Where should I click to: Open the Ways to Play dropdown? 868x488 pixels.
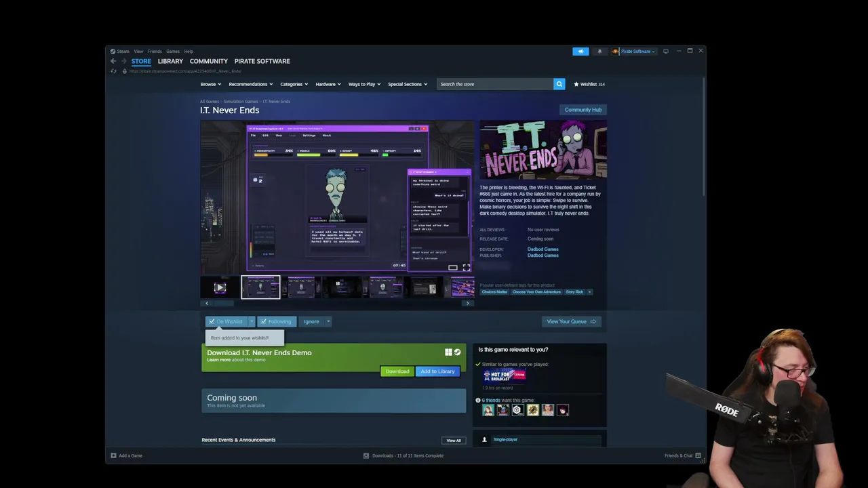pyautogui.click(x=364, y=84)
